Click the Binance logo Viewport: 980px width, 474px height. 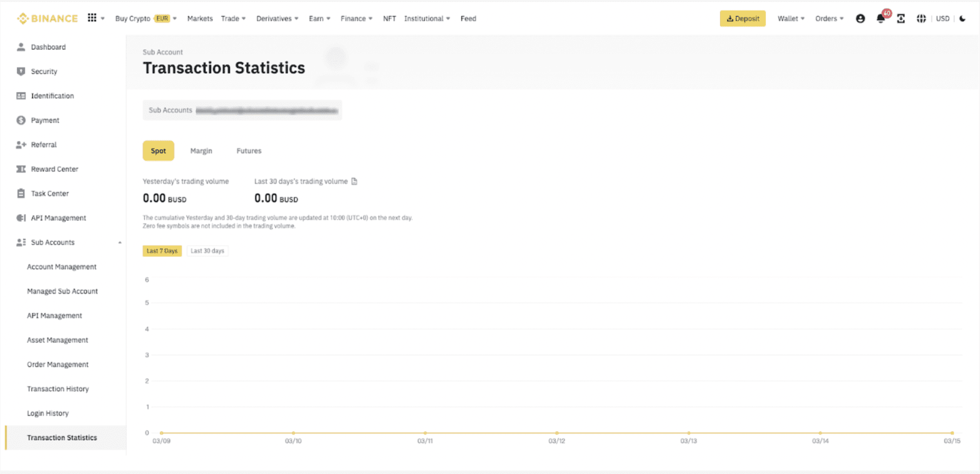47,19
